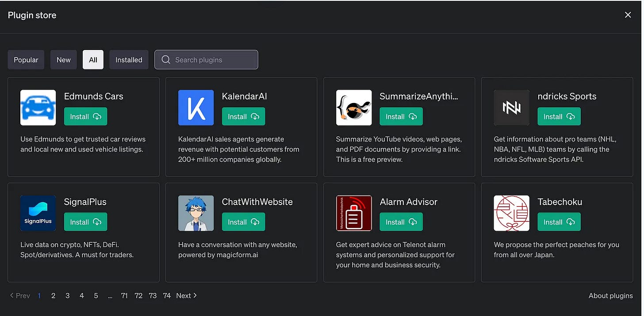
Task: Click the Telenot alarm systems description
Action: click(x=395, y=255)
